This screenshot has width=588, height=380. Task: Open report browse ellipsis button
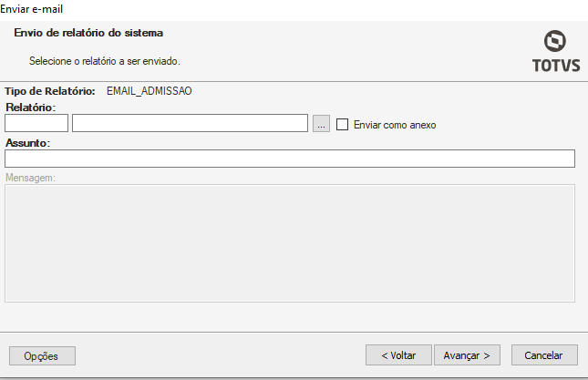click(x=321, y=124)
